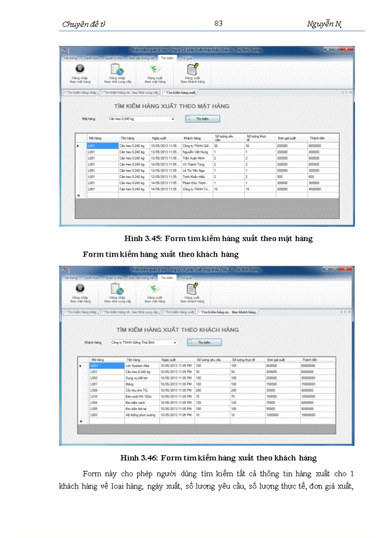Select 'Hệ thống phun sương' cell in lower table
This screenshot has height=538, width=392.
(x=142, y=415)
